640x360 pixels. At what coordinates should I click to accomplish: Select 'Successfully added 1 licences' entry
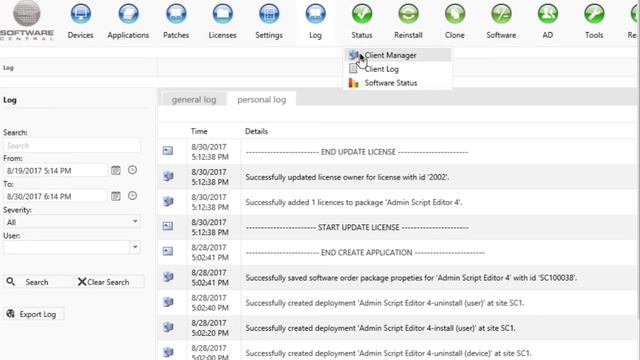(x=353, y=202)
